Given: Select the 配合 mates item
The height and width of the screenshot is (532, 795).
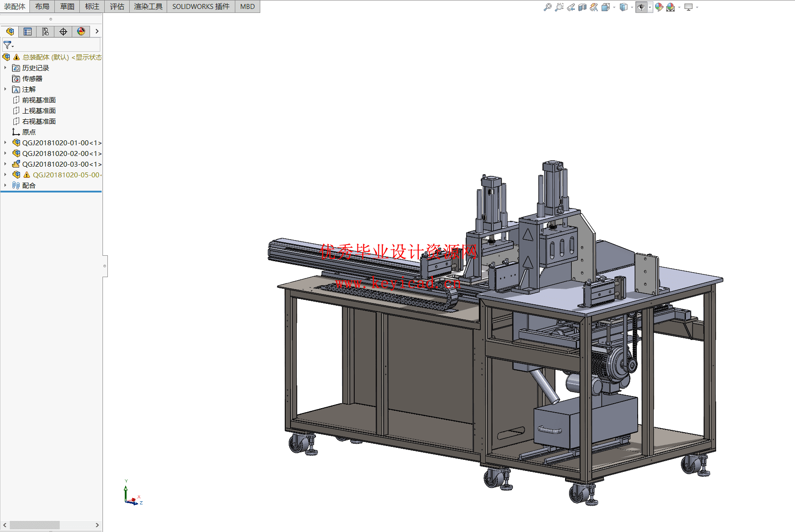Looking at the screenshot, I should pos(29,185).
